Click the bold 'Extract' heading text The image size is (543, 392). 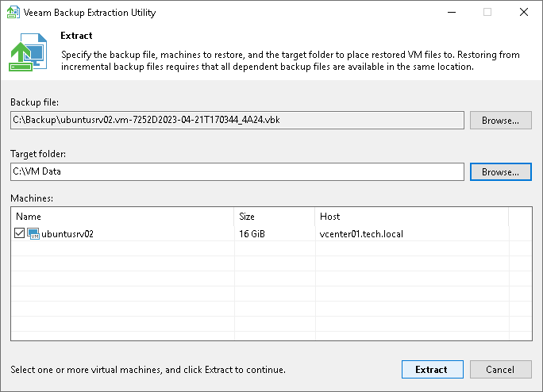click(x=76, y=36)
